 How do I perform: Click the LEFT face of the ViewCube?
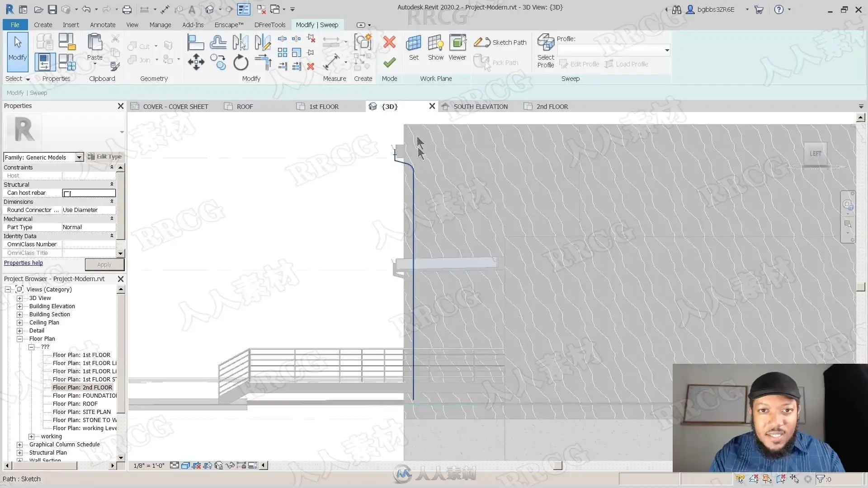815,154
